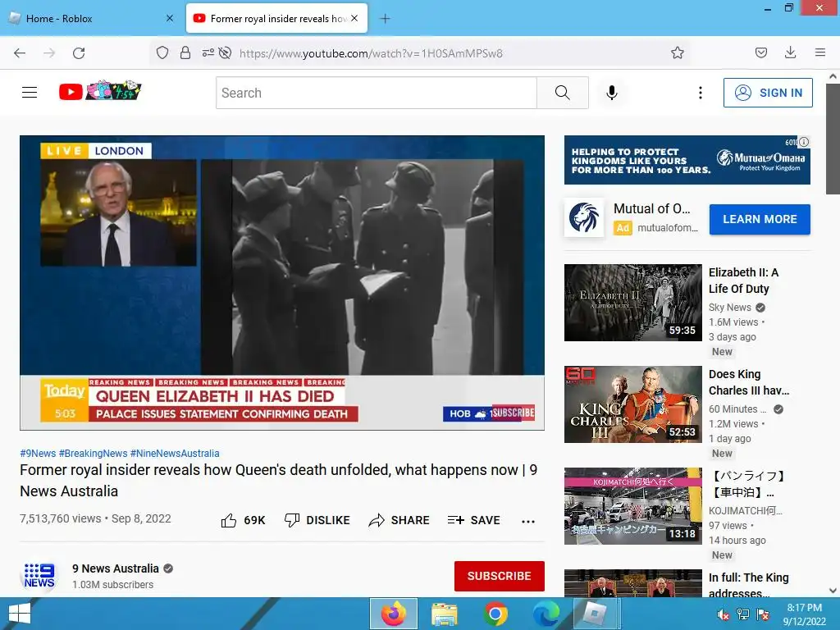The image size is (840, 630).
Task: Open more actions ellipsis below video
Action: point(528,521)
